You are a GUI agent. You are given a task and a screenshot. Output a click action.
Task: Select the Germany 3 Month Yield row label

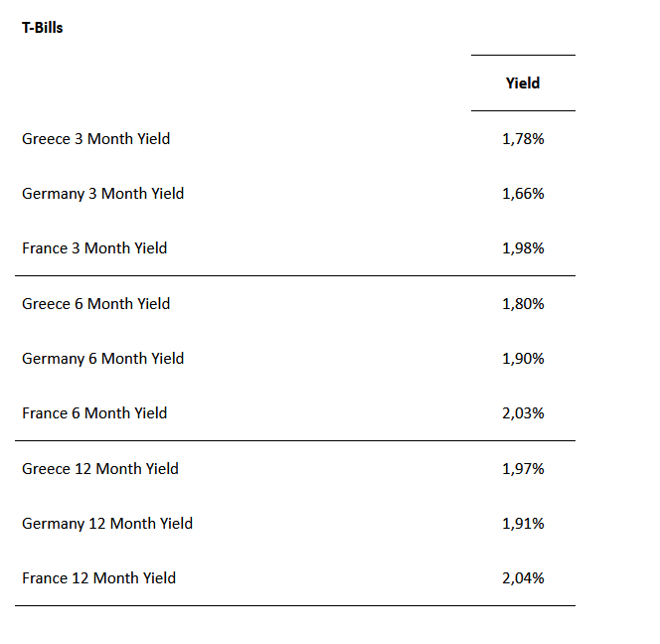point(102,194)
